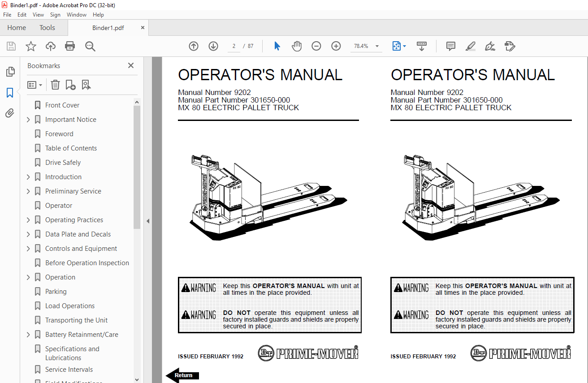Expand the Operation bookmark
588x383 pixels.
pos(28,277)
